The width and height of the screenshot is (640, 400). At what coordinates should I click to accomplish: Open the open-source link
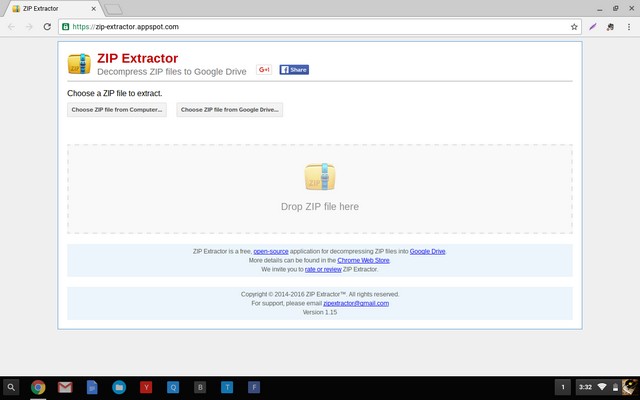(271, 251)
